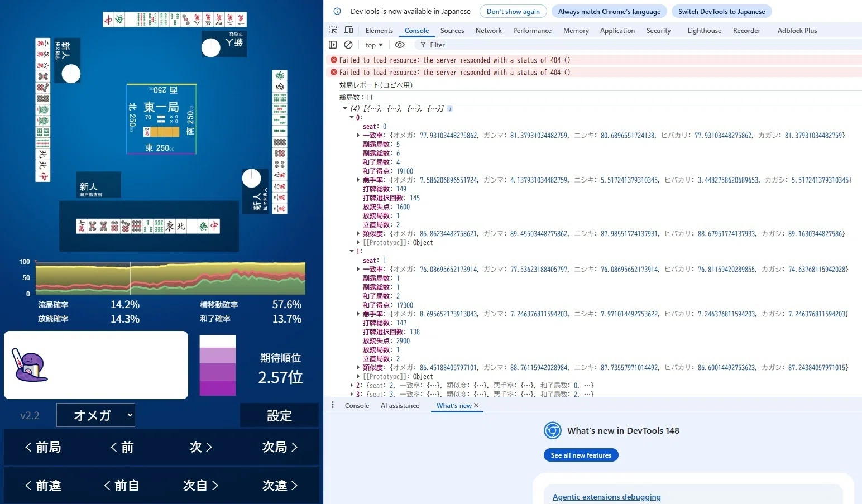The image size is (862, 504).
Task: Click the darkest purple rank bar segment
Action: [x=218, y=388]
